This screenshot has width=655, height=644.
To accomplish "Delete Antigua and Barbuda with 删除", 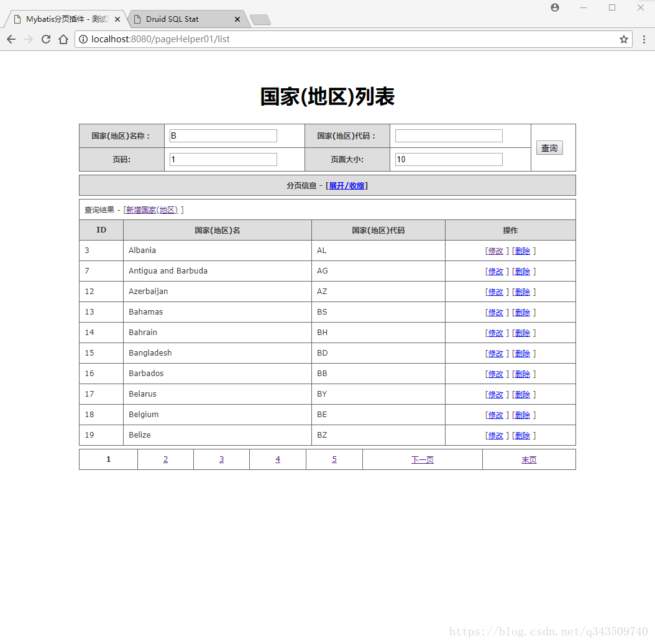I will pos(523,271).
